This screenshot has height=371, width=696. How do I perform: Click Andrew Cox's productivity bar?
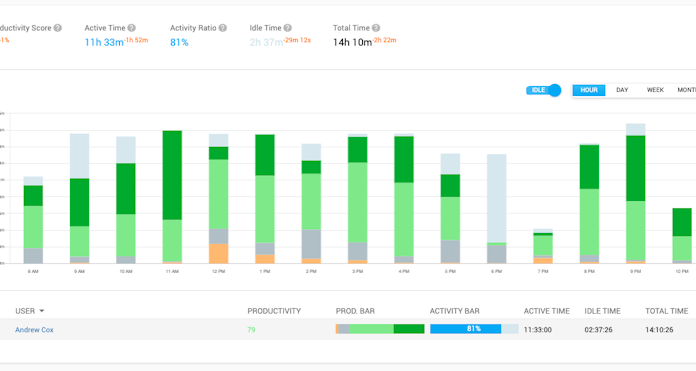click(x=380, y=329)
